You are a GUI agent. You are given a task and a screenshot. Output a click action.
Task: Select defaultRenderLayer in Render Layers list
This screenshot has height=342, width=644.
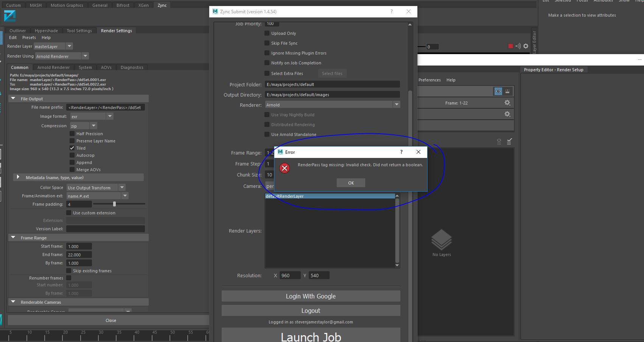click(x=330, y=196)
